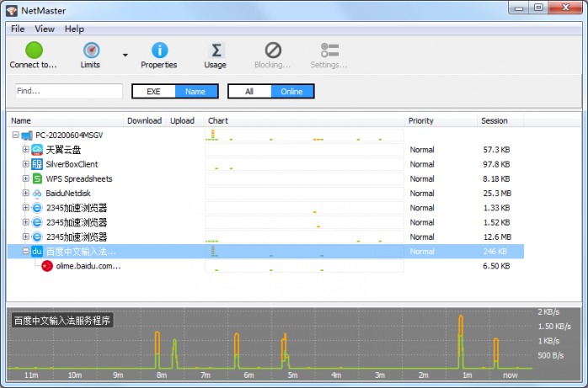Click the 1.33 KB 2345加速浏览器 icon
This screenshot has height=388, width=588.
pos(37,208)
